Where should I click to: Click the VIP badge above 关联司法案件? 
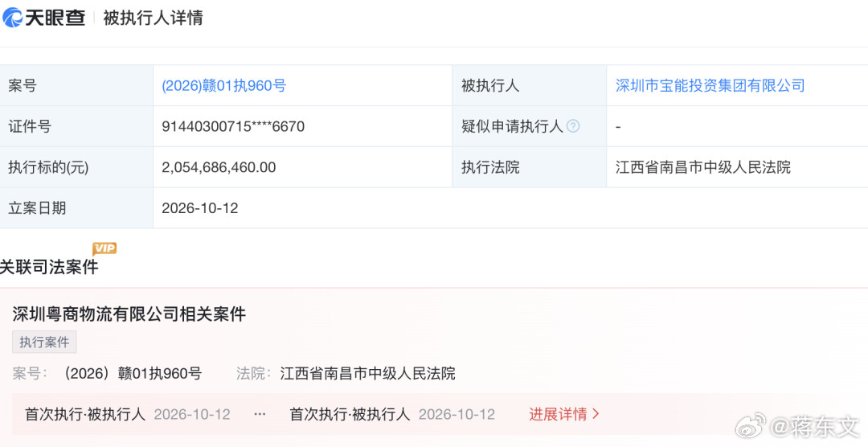point(104,248)
